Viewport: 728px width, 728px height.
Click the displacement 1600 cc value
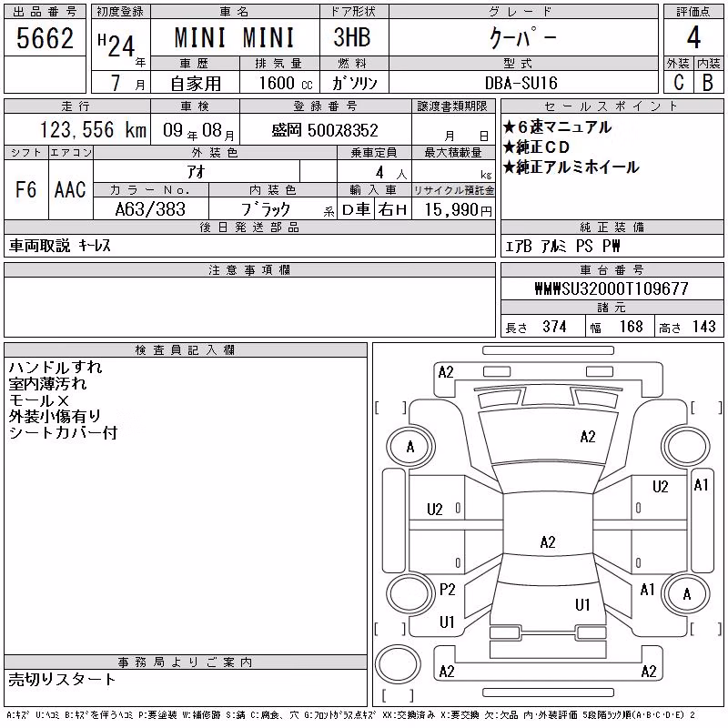(286, 83)
